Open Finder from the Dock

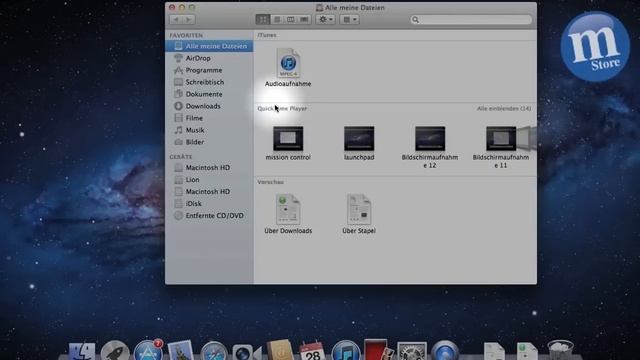click(82, 351)
